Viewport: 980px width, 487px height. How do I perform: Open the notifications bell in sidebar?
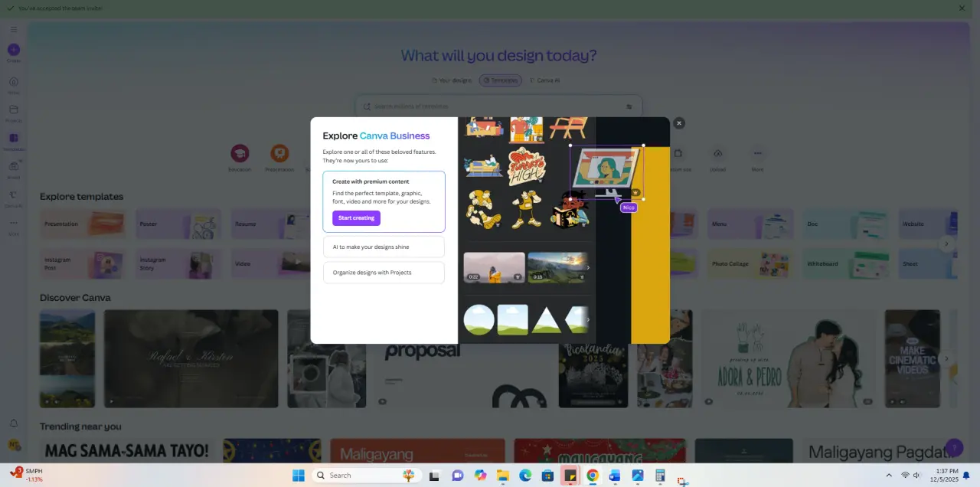click(14, 423)
